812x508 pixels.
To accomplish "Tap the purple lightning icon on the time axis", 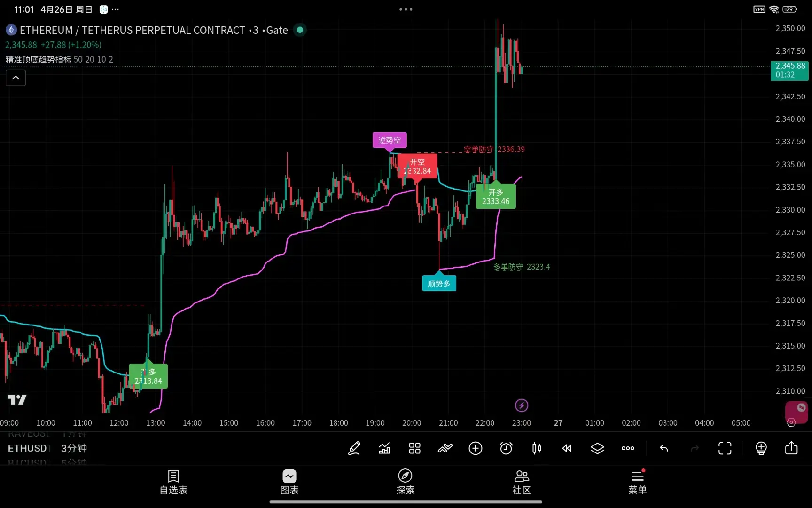I will point(522,405).
